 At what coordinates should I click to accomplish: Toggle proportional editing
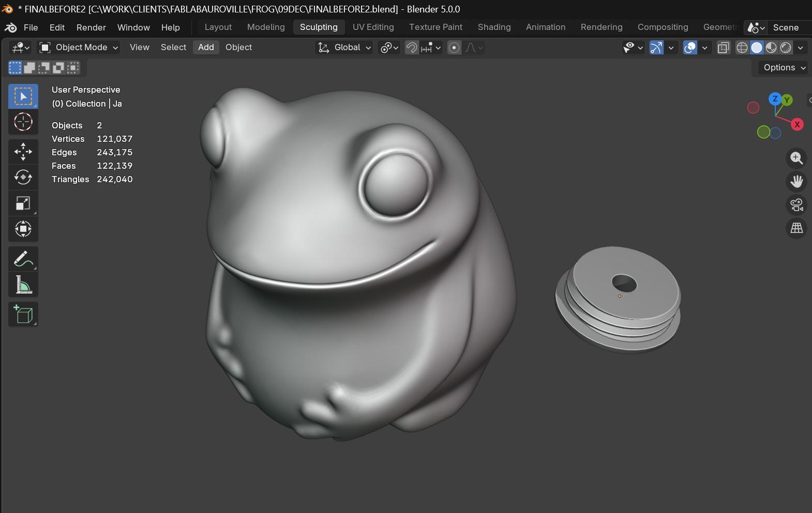click(x=454, y=48)
